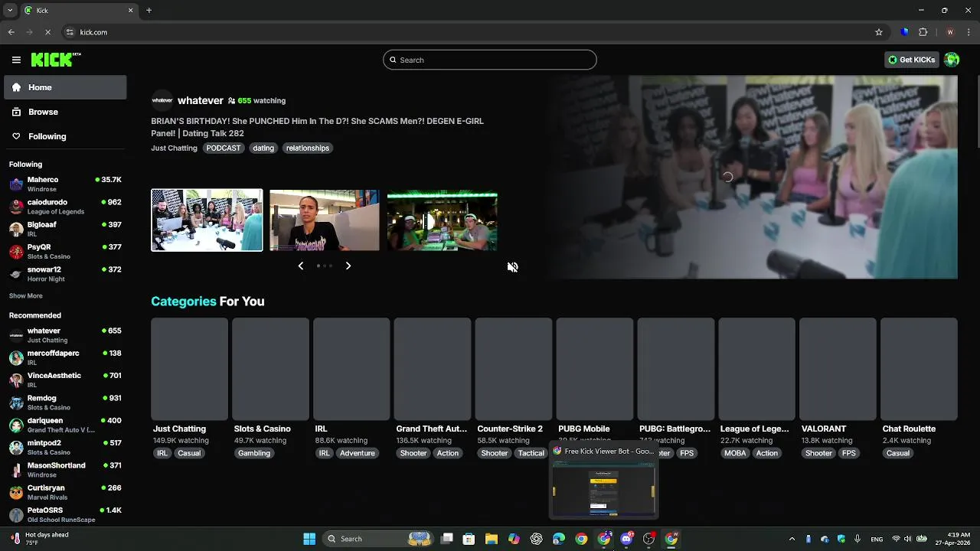Image resolution: width=980 pixels, height=551 pixels.
Task: Click the Tactical tag under Counter-Strike 2
Action: point(531,453)
